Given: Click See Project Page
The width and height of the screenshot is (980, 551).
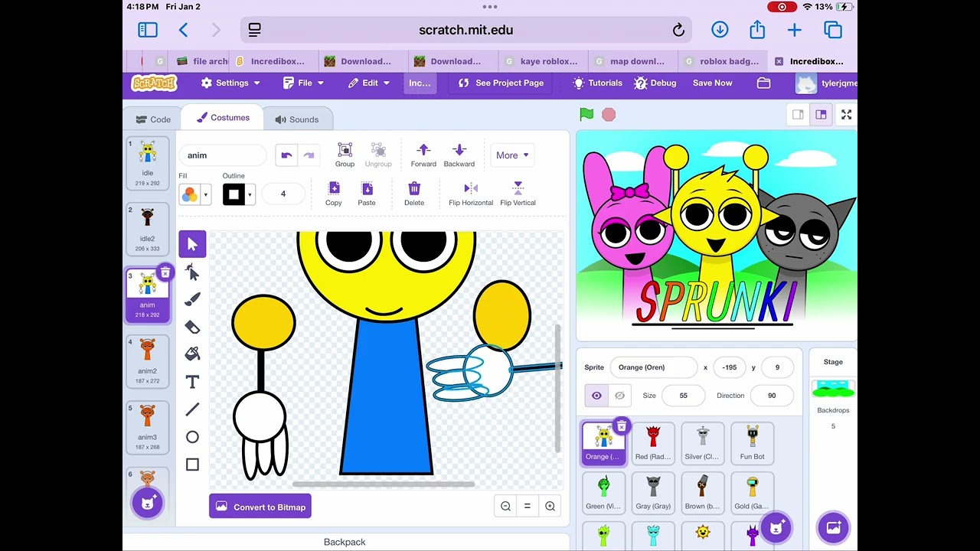Looking at the screenshot, I should pyautogui.click(x=501, y=83).
